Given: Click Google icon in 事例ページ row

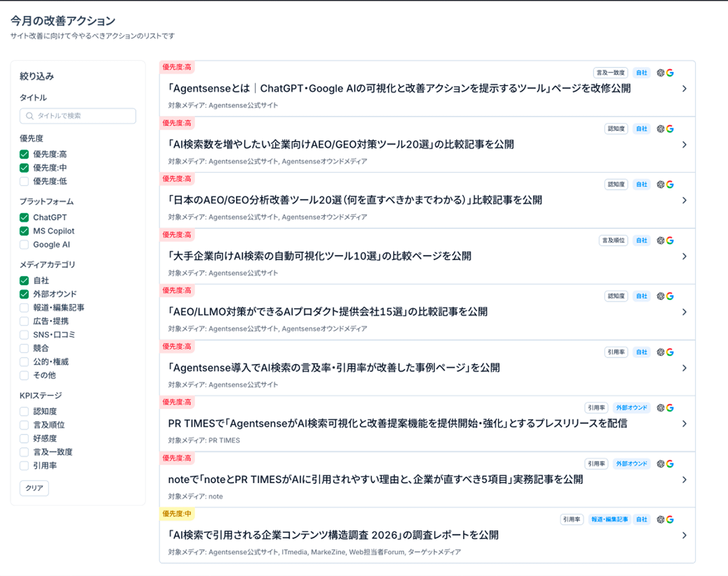Looking at the screenshot, I should (670, 352).
